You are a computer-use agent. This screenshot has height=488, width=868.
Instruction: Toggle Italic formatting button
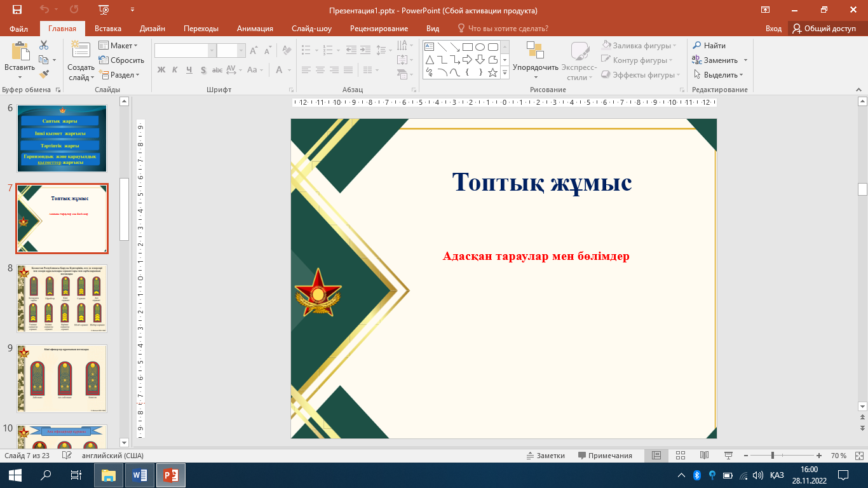click(x=175, y=70)
